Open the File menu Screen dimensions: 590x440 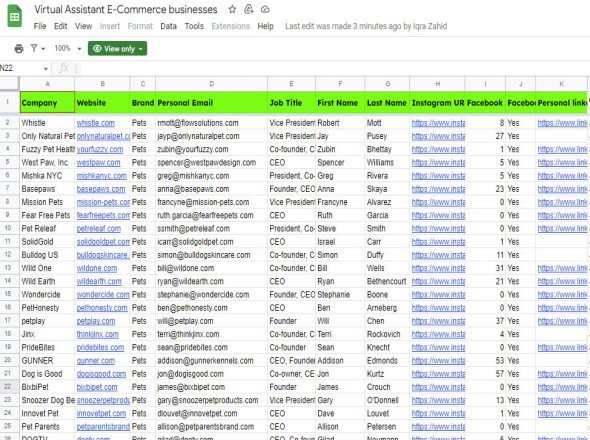40,26
